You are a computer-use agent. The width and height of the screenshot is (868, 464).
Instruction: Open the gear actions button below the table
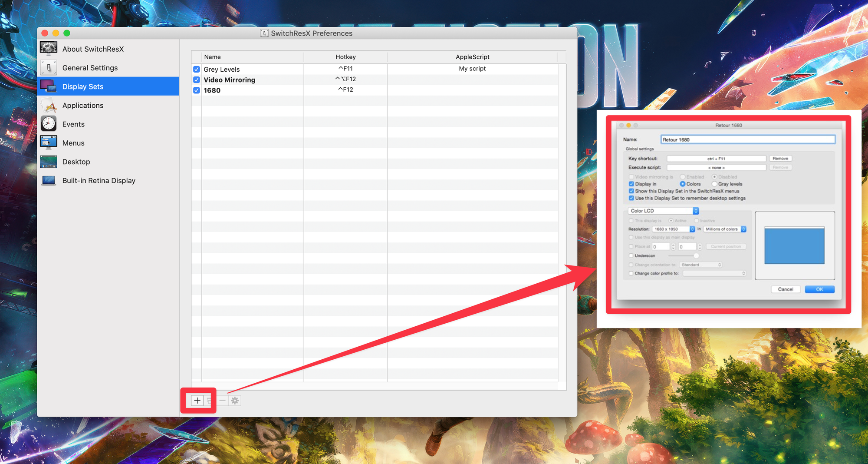click(x=235, y=401)
